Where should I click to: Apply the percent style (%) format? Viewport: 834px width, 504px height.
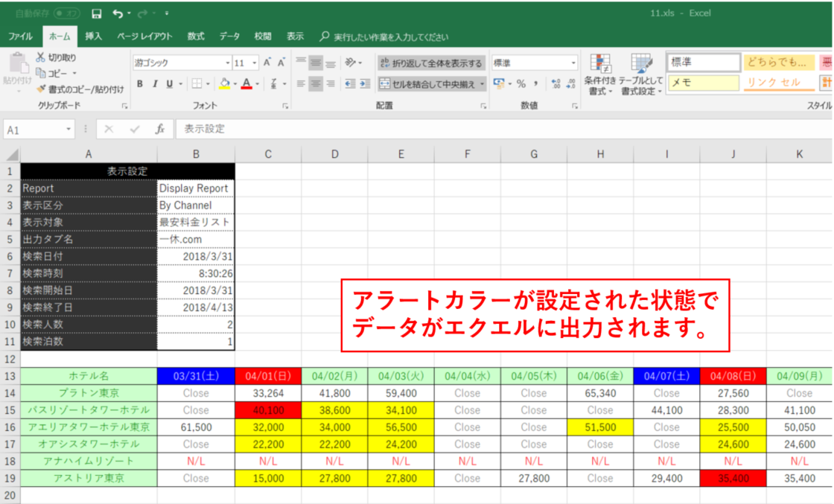[x=521, y=83]
